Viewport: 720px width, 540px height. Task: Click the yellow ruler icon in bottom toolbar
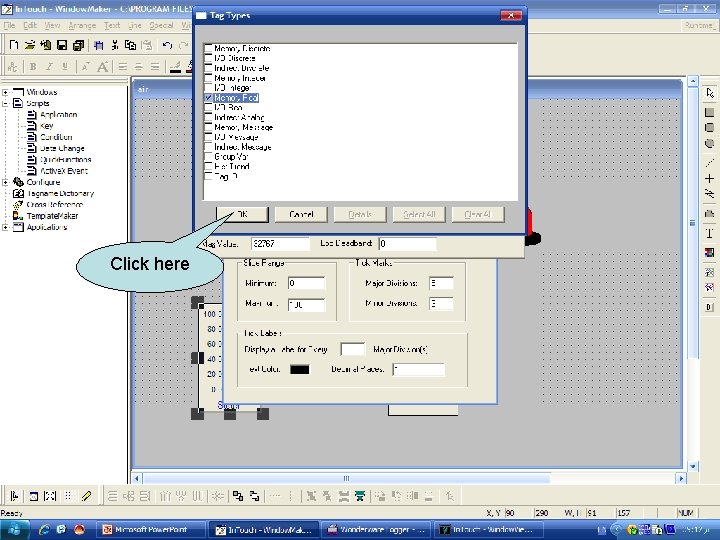click(x=86, y=495)
